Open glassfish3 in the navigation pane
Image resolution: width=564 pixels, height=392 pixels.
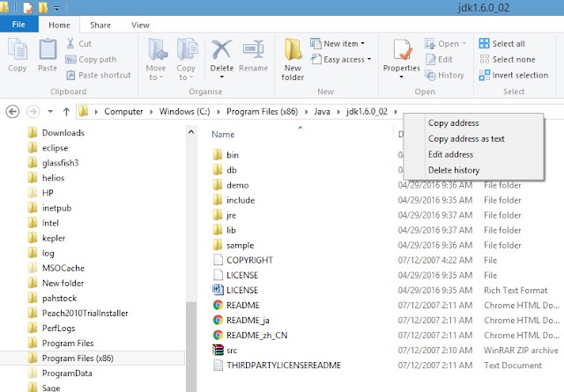point(60,163)
